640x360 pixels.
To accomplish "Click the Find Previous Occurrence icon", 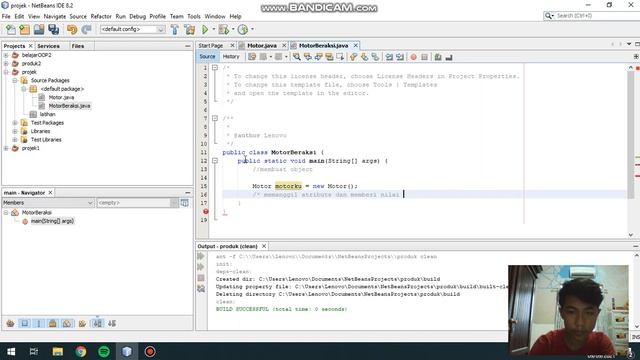I will tap(308, 57).
